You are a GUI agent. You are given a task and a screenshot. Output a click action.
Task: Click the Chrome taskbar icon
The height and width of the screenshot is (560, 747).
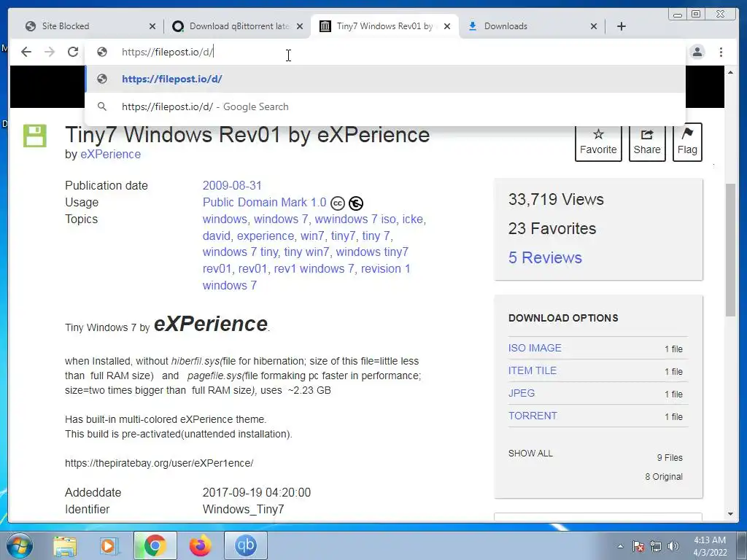coord(155,545)
